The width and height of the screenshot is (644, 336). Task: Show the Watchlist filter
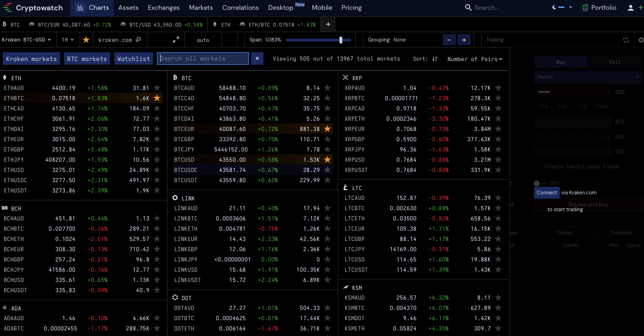tap(134, 58)
